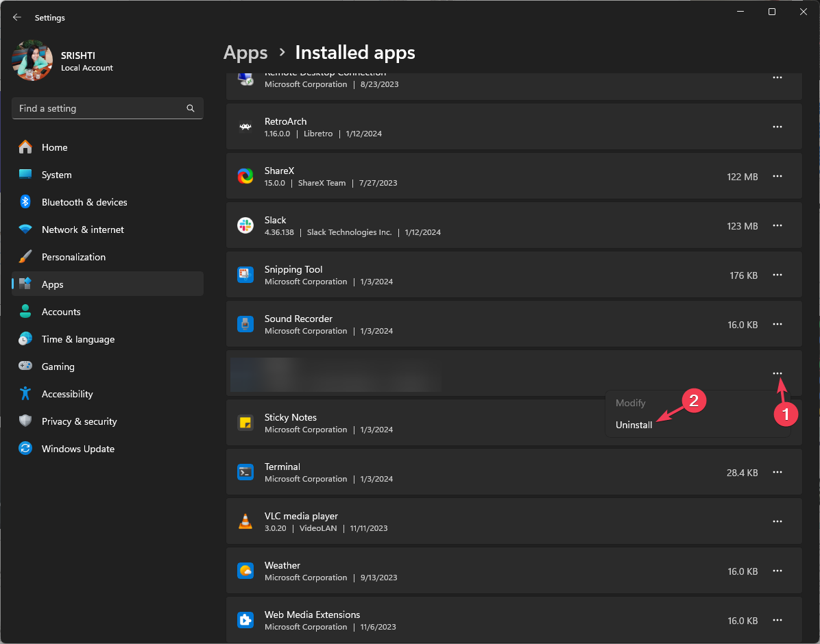Screen dimensions: 820x644
Task: Click the Terminal size 28.4 KB
Action: click(742, 473)
